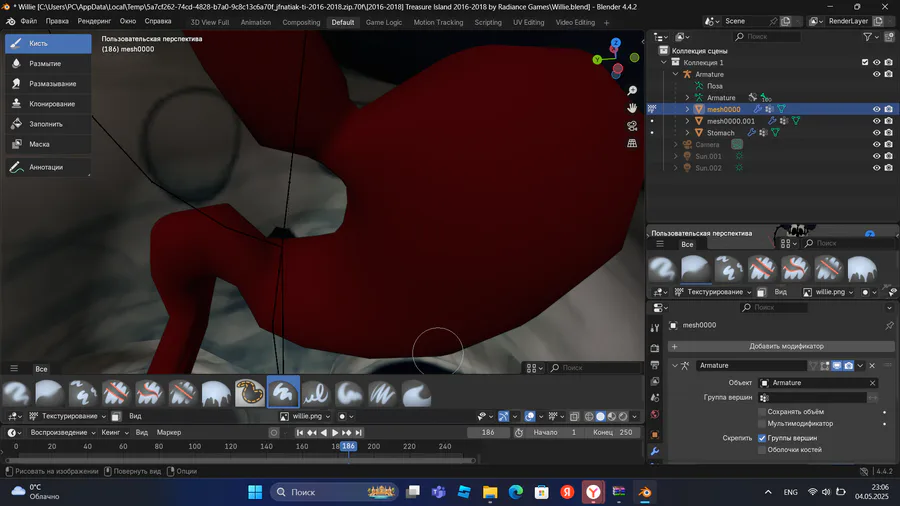900x506 pixels.
Task: Click the viewport zoom magnifier icon
Action: [632, 91]
